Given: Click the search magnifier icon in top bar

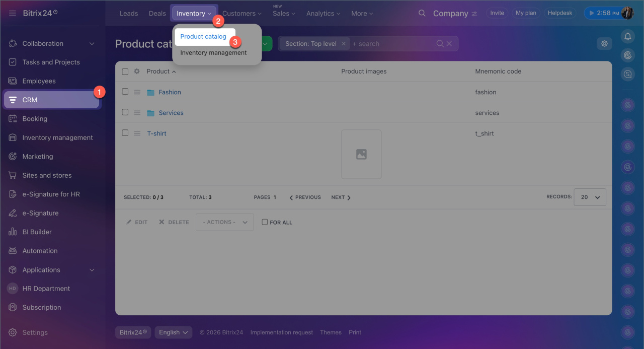Looking at the screenshot, I should tap(422, 13).
